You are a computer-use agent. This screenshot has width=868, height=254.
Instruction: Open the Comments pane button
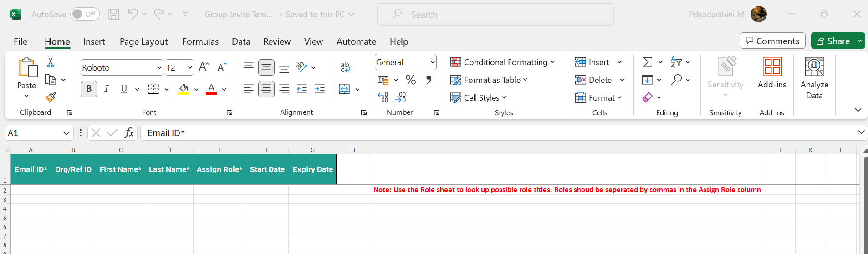coord(772,41)
